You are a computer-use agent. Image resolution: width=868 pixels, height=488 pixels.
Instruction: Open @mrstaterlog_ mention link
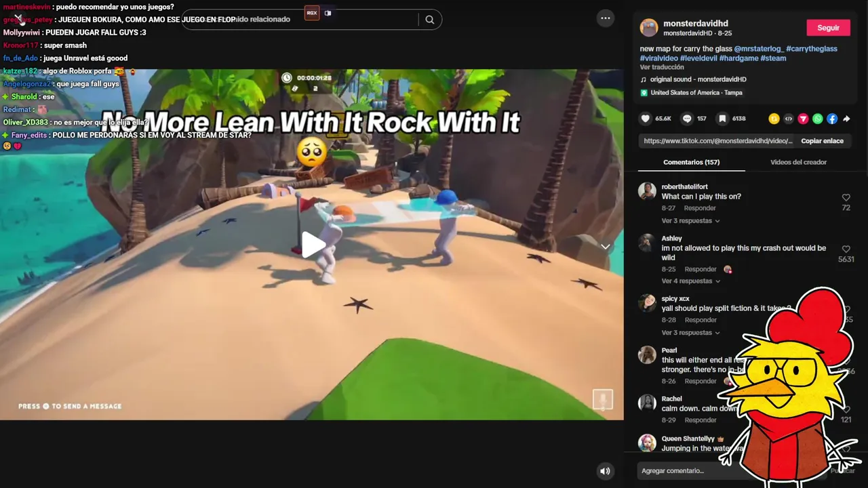759,49
